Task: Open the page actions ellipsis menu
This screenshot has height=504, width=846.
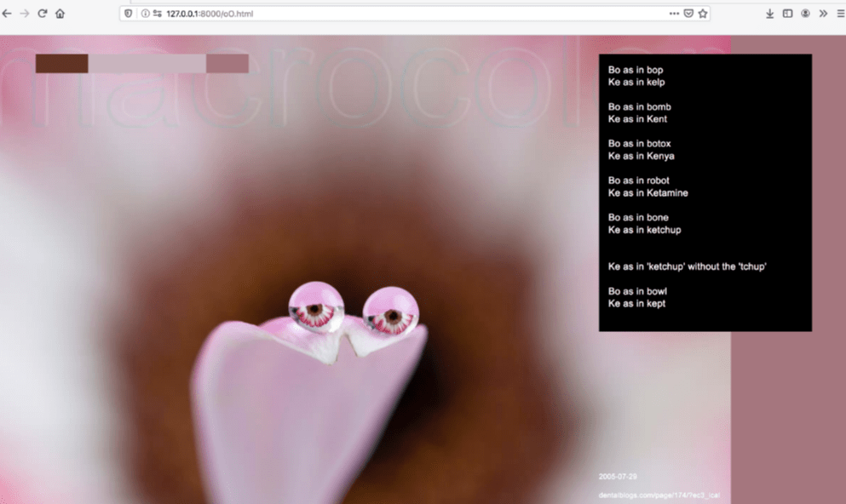Action: 675,13
